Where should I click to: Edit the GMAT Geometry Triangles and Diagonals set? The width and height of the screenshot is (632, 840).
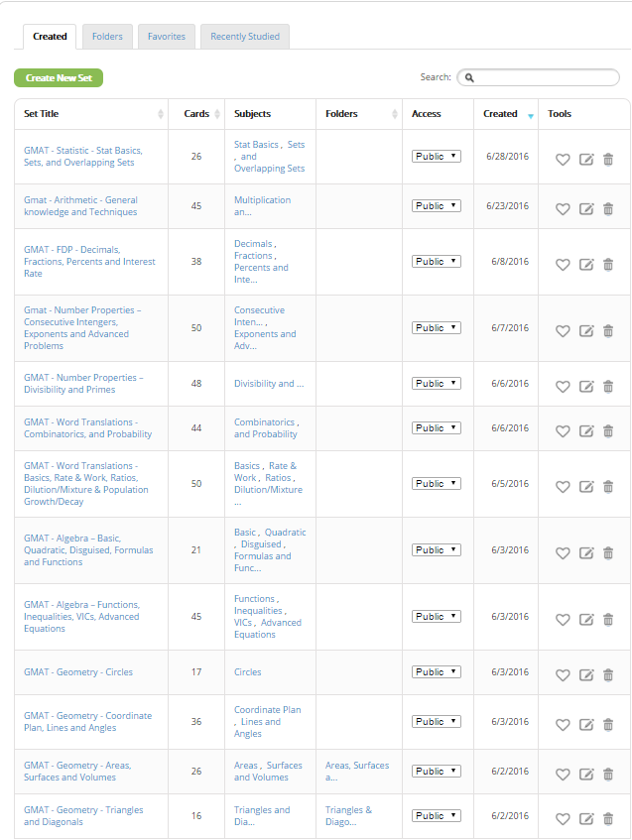click(586, 818)
